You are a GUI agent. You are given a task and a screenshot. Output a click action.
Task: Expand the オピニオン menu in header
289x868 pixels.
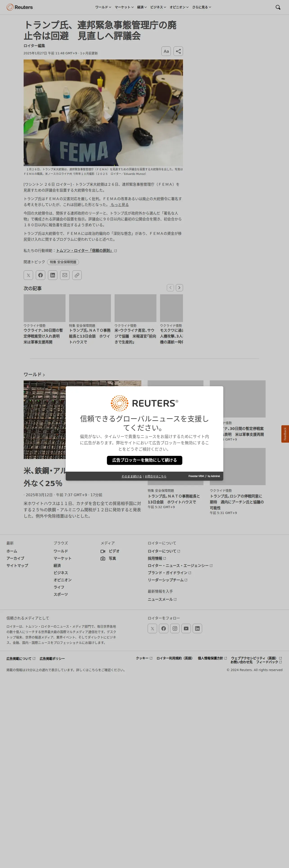coord(179,7)
